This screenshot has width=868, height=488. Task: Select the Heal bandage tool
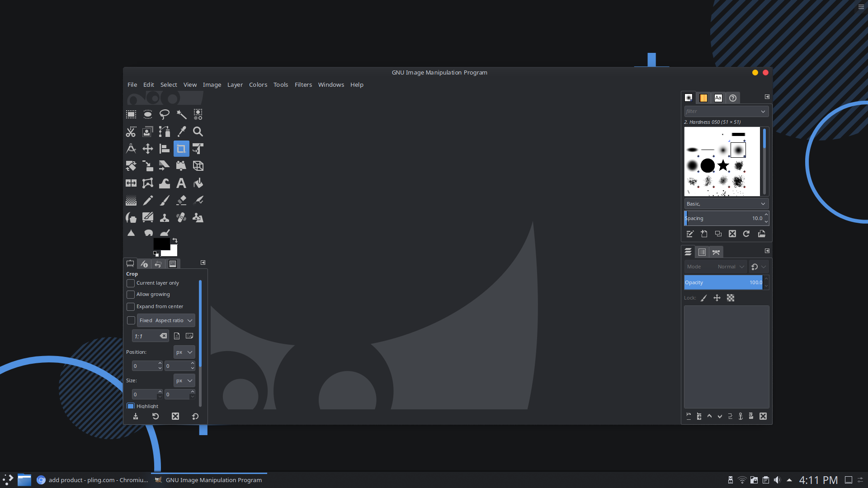coord(181,218)
